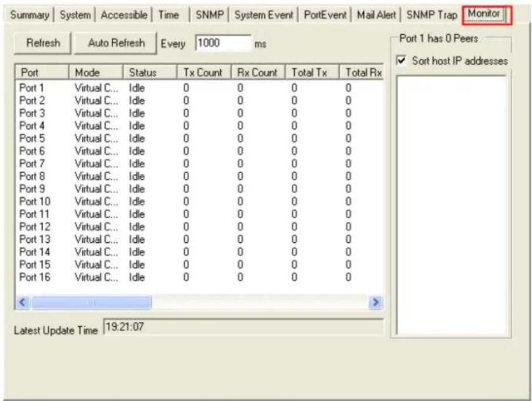Click the Refresh button
Image resolution: width=532 pixels, height=401 pixels.
click(x=43, y=43)
